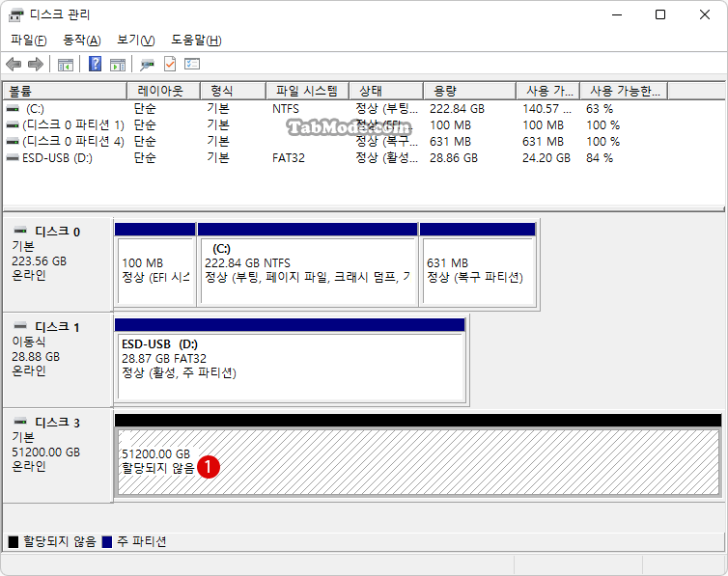Viewport: 728px width, 576px height.
Task: Select the (C:) 222.84 GB NTFS partition block
Action: point(307,264)
